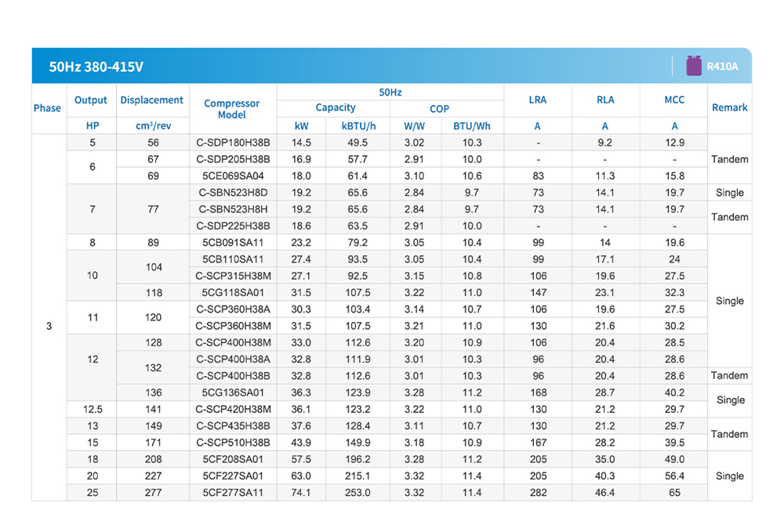Image resolution: width=784 pixels, height=532 pixels.
Task: Select model C-SCP360H38A
Action: pyautogui.click(x=233, y=309)
